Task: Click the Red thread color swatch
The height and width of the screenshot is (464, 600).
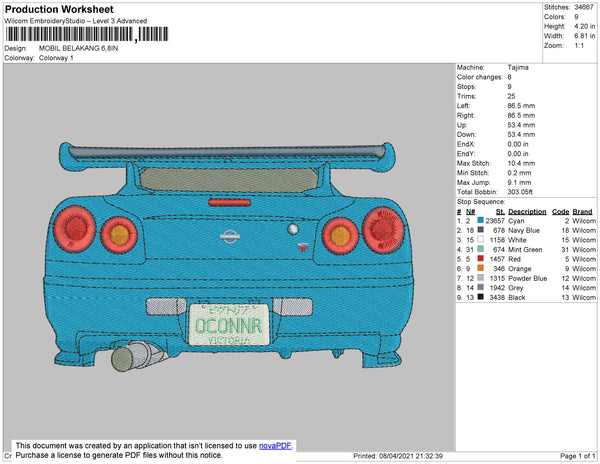Action: click(480, 259)
